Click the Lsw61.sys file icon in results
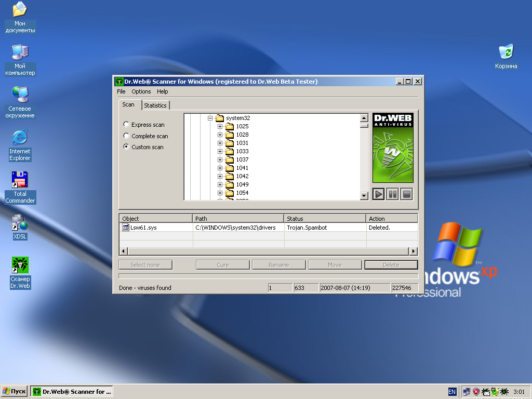This screenshot has height=399, width=532. [126, 228]
